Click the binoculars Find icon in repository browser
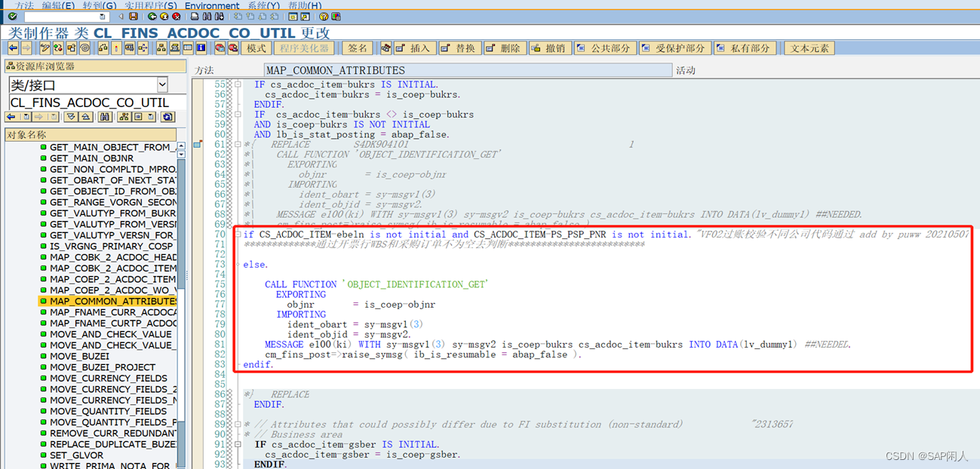 click(x=105, y=117)
